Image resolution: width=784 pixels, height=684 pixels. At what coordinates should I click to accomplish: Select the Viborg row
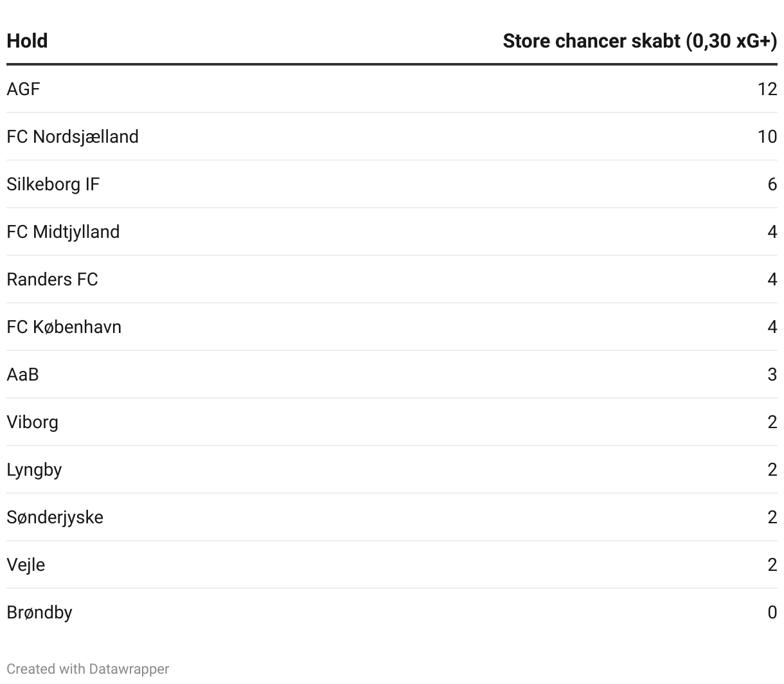(392, 422)
